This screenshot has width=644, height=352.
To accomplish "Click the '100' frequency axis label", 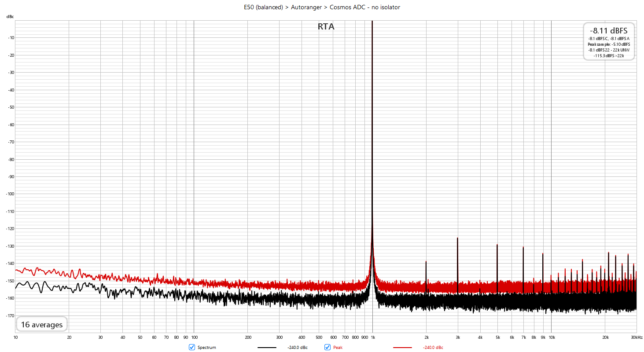I will (194, 337).
